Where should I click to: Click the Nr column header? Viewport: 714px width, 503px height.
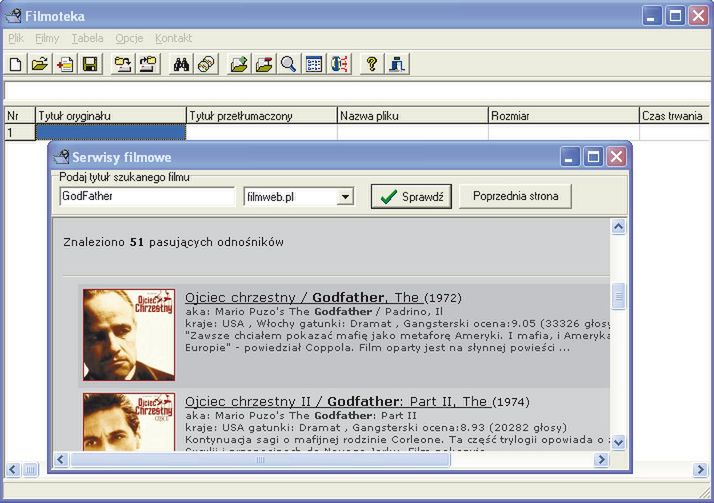(x=20, y=116)
